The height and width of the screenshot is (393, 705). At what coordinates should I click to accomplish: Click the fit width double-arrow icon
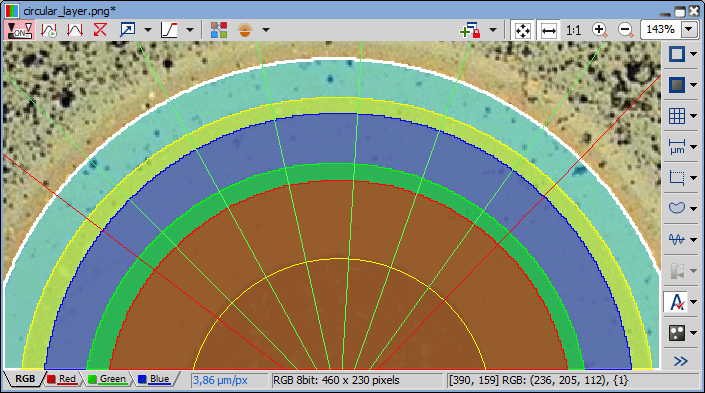click(549, 30)
